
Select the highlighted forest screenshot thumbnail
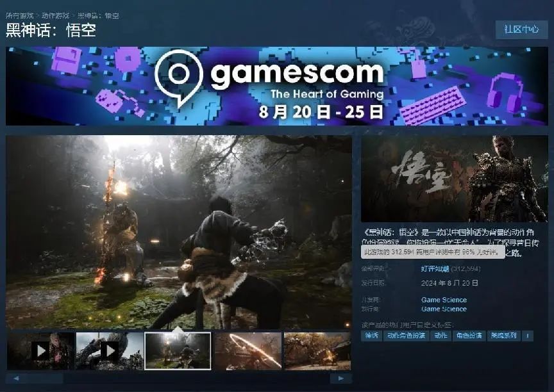(x=178, y=350)
